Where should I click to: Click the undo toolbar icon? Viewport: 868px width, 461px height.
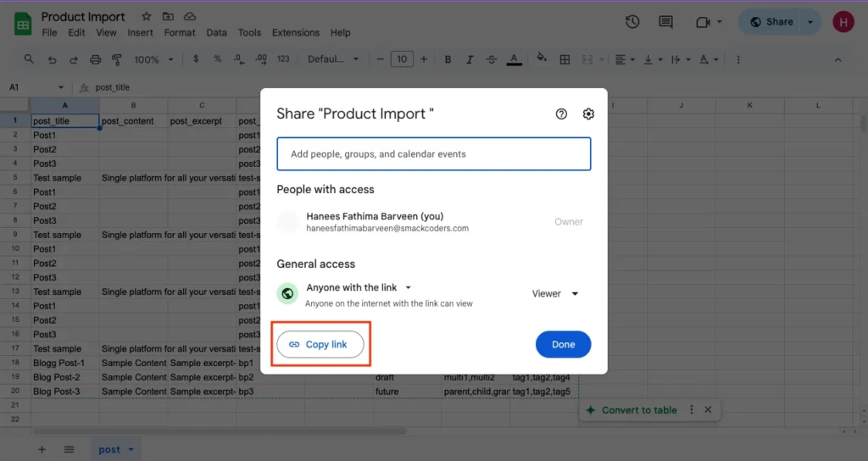[53, 60]
